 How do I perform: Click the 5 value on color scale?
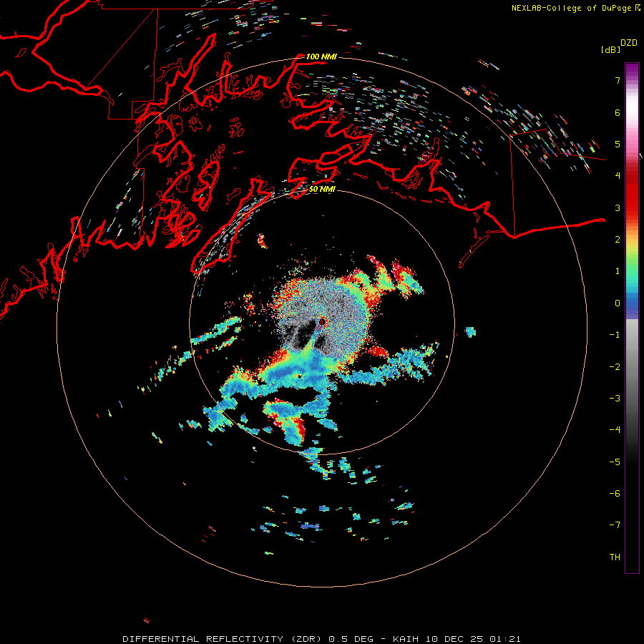pyautogui.click(x=618, y=144)
